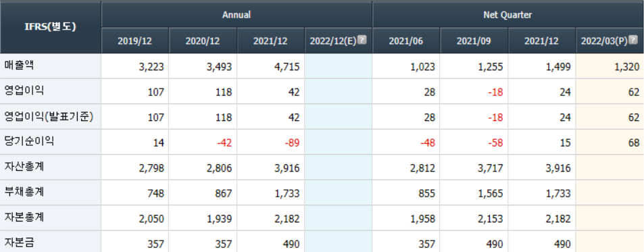
Task: Select the Net Quarter header group
Action: tap(507, 15)
